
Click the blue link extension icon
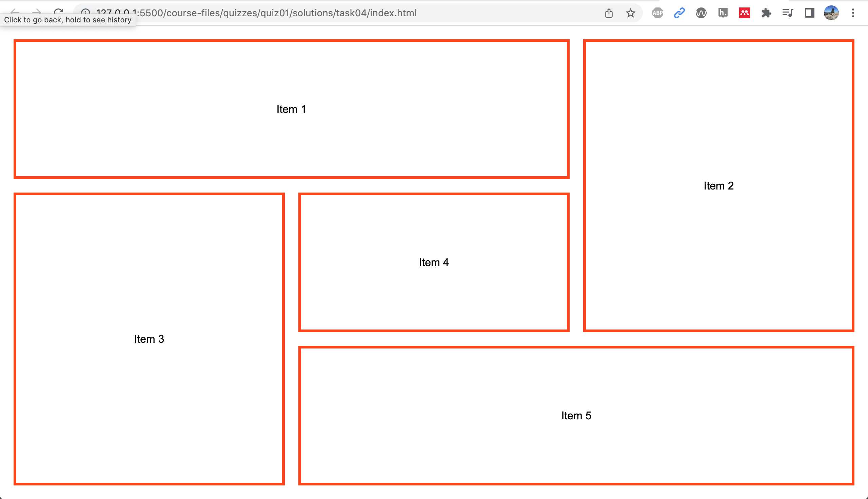tap(679, 13)
